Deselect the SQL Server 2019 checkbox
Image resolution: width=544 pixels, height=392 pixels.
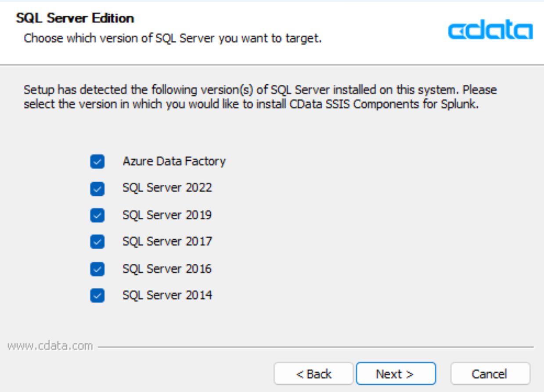97,216
